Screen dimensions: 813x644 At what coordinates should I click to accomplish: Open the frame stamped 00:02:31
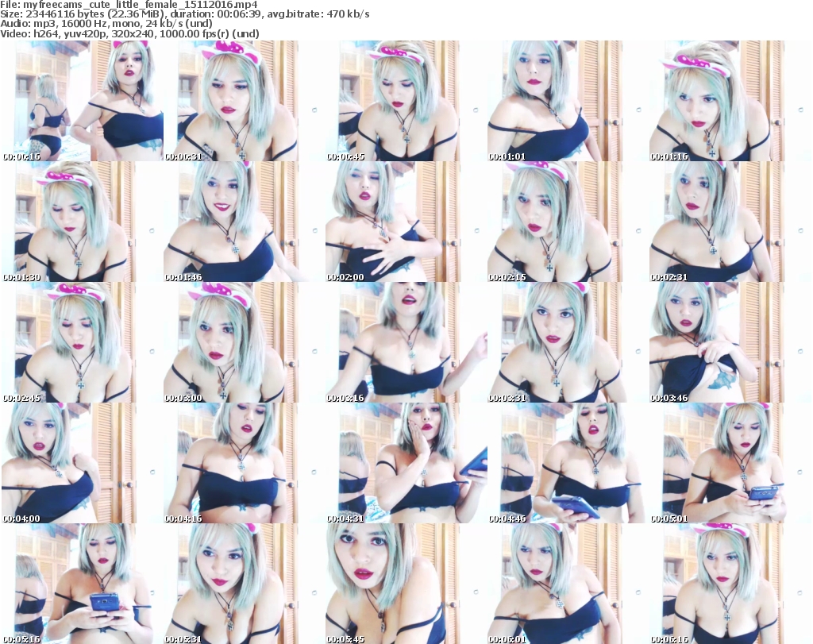(730, 222)
